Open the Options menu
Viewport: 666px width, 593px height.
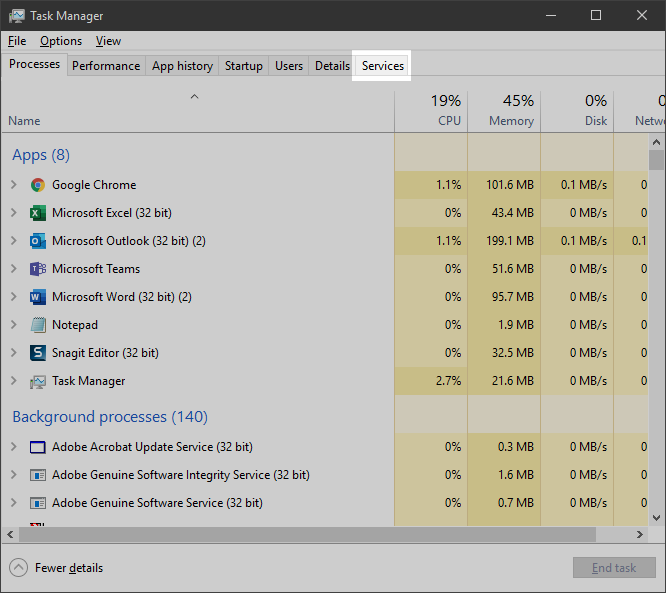point(61,41)
